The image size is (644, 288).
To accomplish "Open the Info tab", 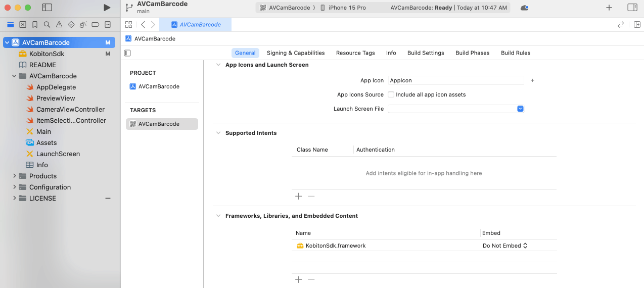I will tap(391, 53).
